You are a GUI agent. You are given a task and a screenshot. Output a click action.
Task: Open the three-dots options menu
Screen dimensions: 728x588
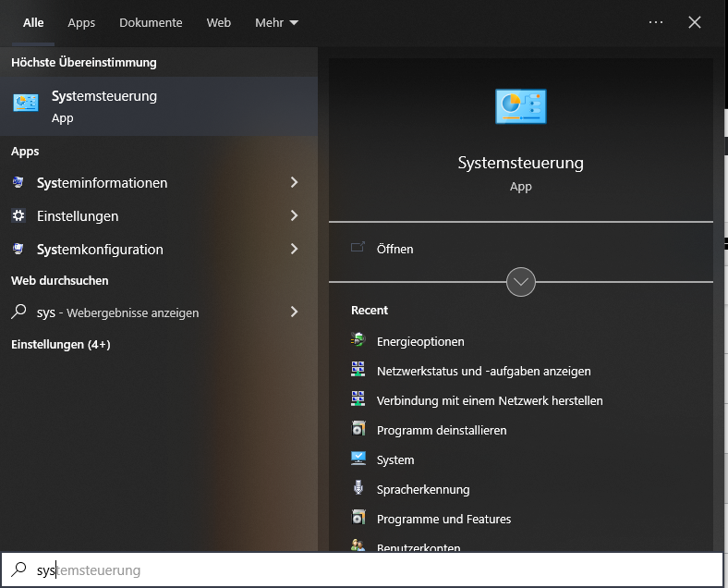[x=656, y=23]
